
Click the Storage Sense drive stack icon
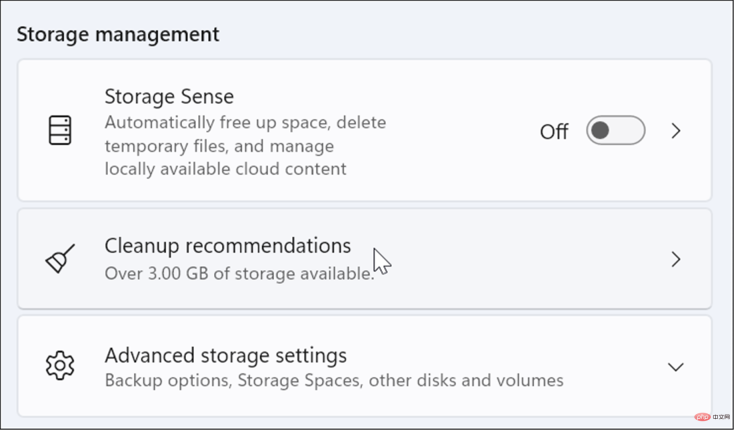[x=60, y=130]
